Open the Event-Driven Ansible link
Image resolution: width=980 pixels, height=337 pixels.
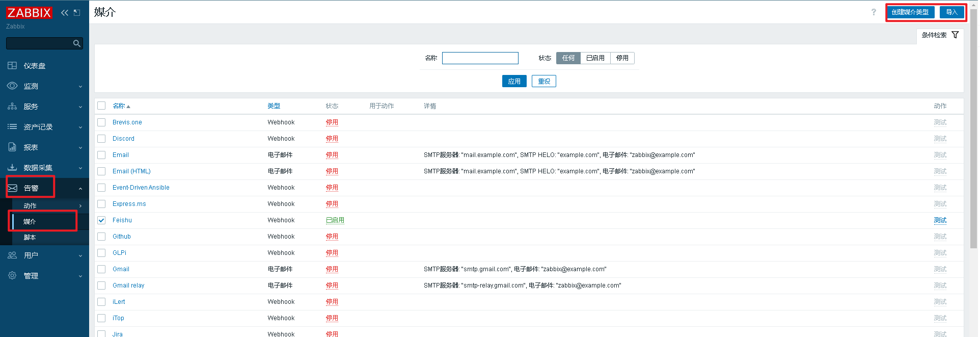tap(141, 188)
